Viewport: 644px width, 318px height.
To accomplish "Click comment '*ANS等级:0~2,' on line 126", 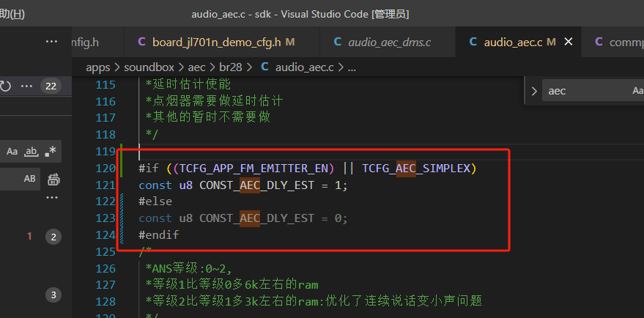I will tap(189, 269).
